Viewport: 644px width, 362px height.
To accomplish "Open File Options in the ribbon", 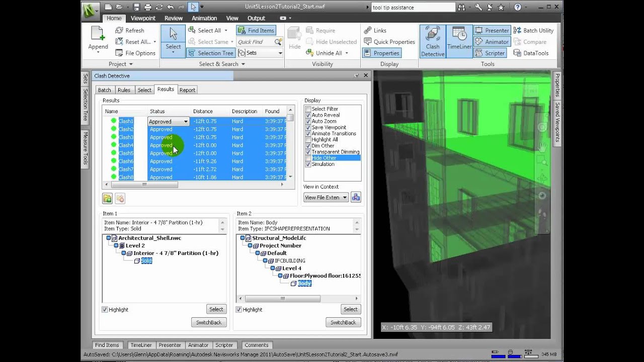I will 135,53.
